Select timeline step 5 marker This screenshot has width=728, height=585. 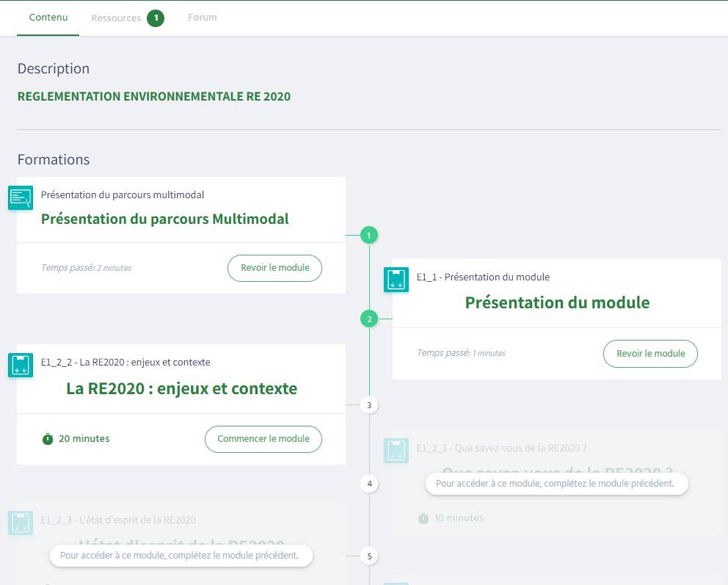tap(369, 556)
